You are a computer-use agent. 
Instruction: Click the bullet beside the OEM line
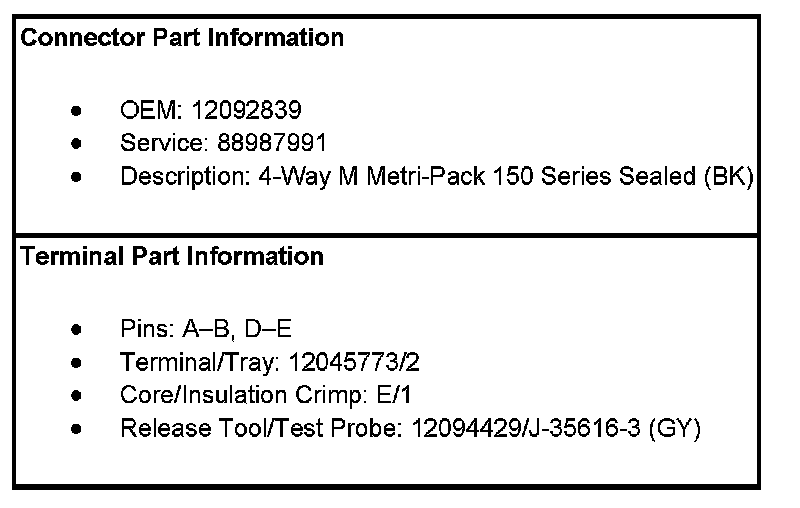78,110
